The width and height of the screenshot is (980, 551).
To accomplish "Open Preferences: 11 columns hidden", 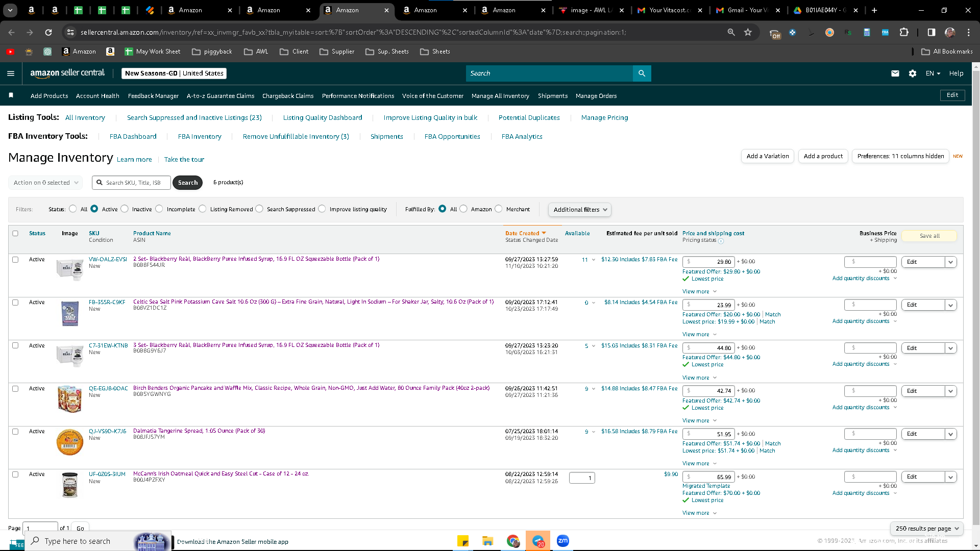I will click(x=900, y=156).
